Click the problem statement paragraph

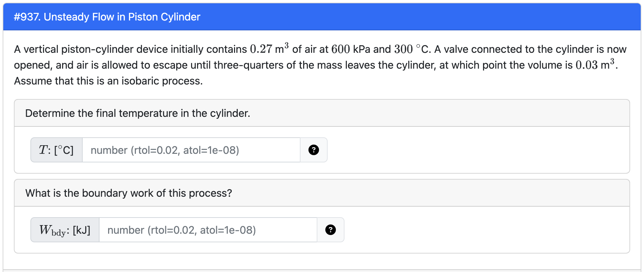321,65
